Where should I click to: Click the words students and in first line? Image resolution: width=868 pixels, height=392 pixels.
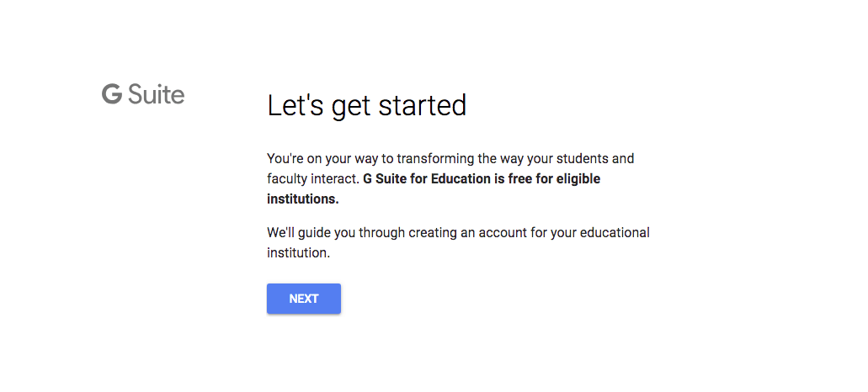point(594,159)
